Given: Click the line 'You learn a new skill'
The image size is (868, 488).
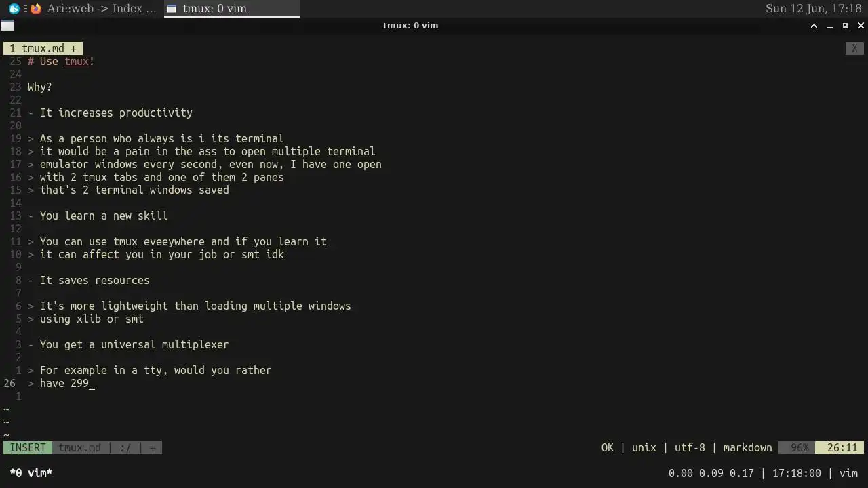Looking at the screenshot, I should [x=104, y=216].
